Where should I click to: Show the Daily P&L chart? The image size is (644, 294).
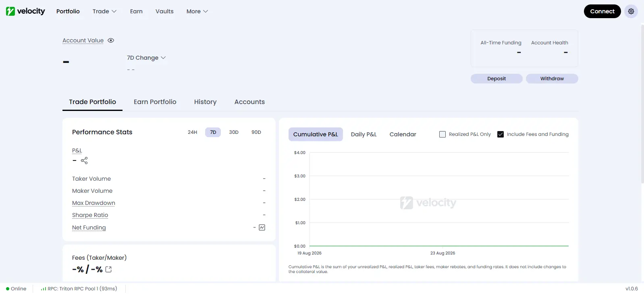[364, 134]
